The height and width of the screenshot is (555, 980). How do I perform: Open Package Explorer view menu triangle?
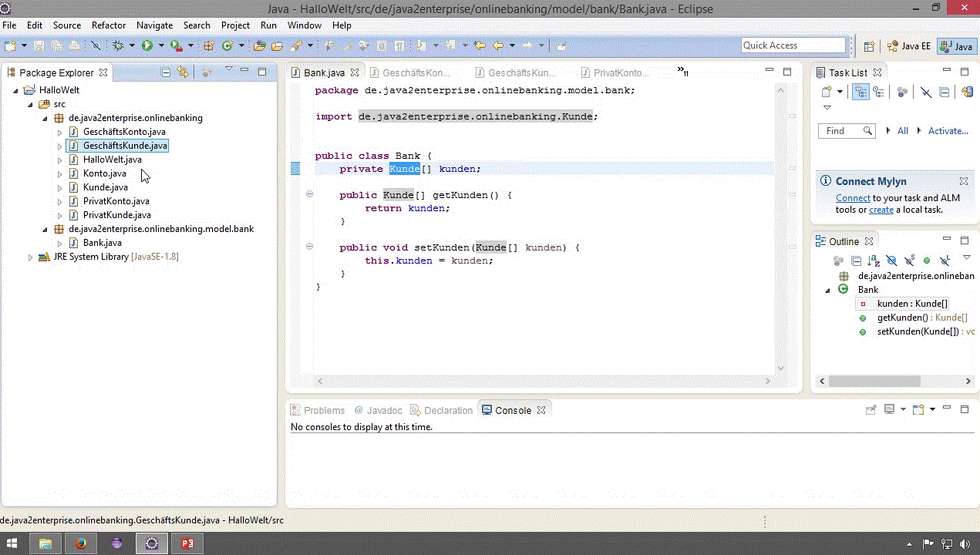(x=228, y=69)
